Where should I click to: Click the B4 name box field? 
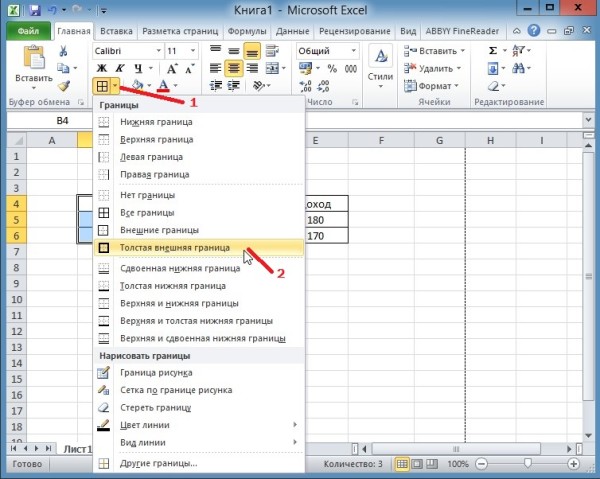(50, 121)
